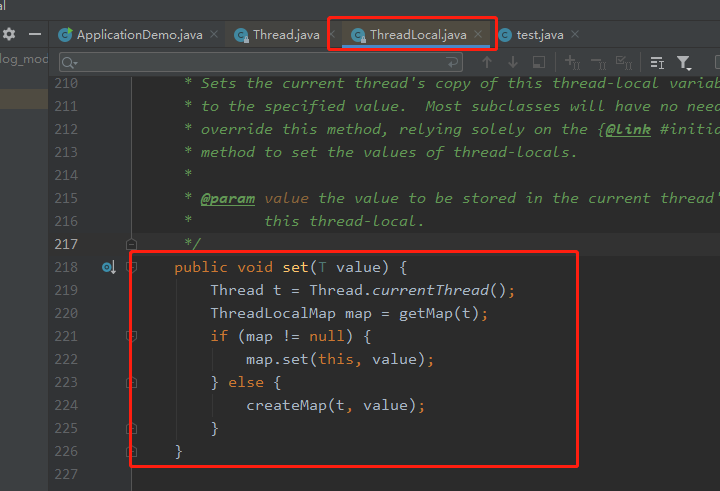The width and height of the screenshot is (720, 491).
Task: Open the search filter funnel icon
Action: pyautogui.click(x=684, y=62)
